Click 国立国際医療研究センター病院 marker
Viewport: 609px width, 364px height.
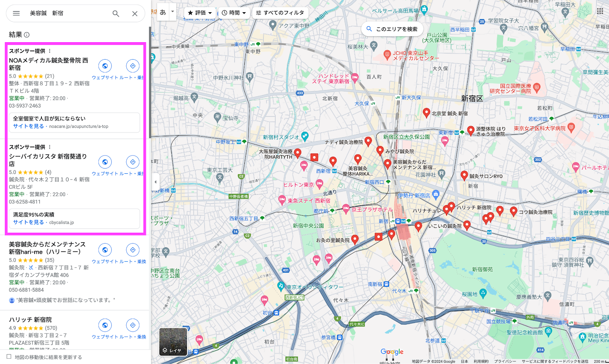(537, 88)
